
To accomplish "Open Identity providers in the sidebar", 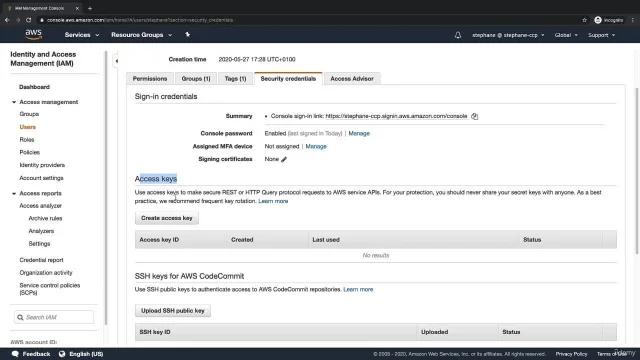I will 42,165.
